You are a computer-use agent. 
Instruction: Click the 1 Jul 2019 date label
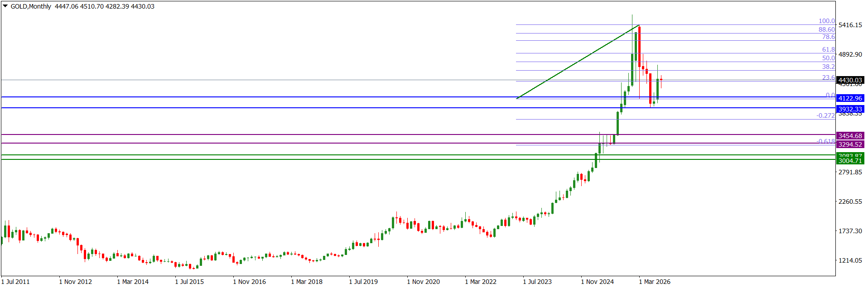(363, 282)
